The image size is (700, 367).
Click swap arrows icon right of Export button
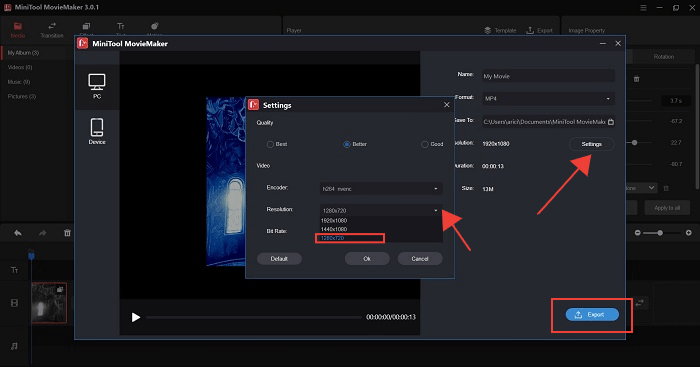(x=639, y=303)
